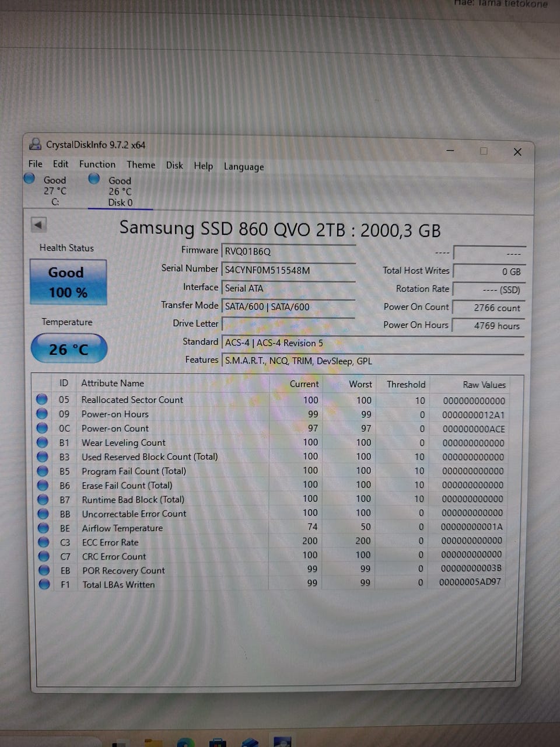Click the status orb for Used Reserved Block Count
The image size is (560, 747).
[x=43, y=456]
